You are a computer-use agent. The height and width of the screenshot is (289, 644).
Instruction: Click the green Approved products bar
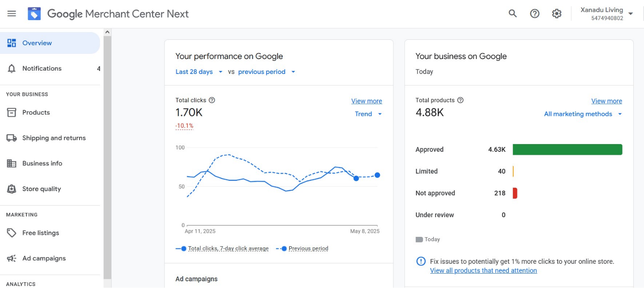click(567, 150)
